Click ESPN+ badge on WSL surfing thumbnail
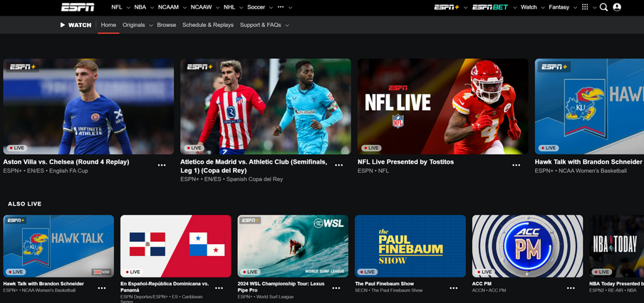This screenshot has height=303, width=644. (x=250, y=220)
